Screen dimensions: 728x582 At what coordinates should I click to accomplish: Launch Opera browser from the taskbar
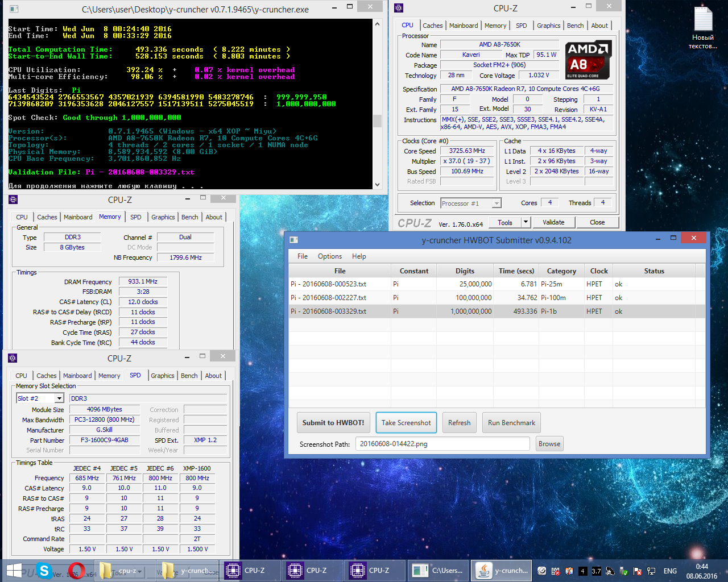[76, 571]
